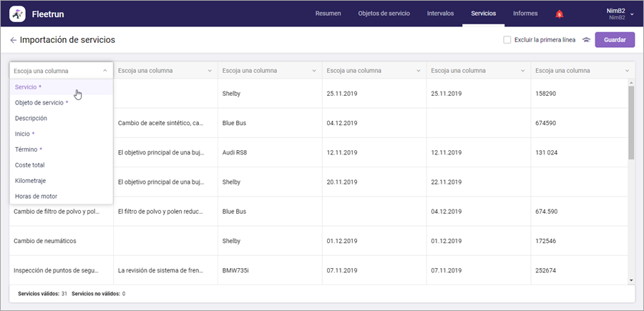Click the Fleetrun logo icon
The image size is (644, 311).
tap(18, 14)
